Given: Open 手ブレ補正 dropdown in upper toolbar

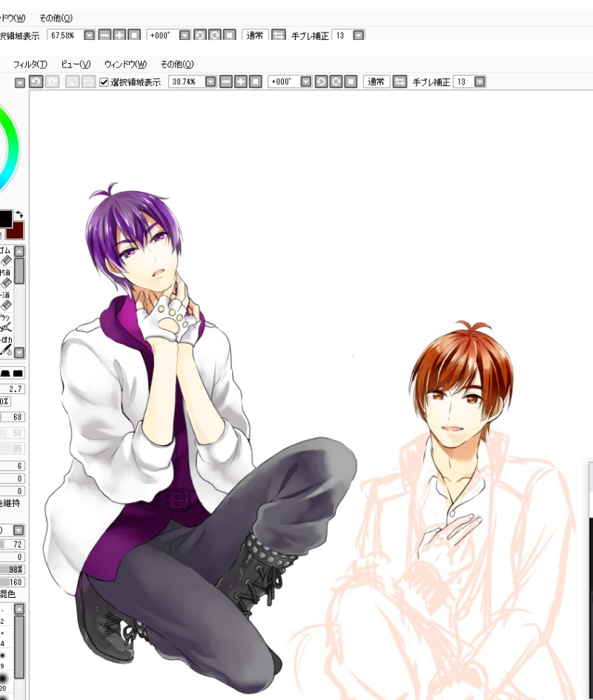Looking at the screenshot, I should (358, 35).
